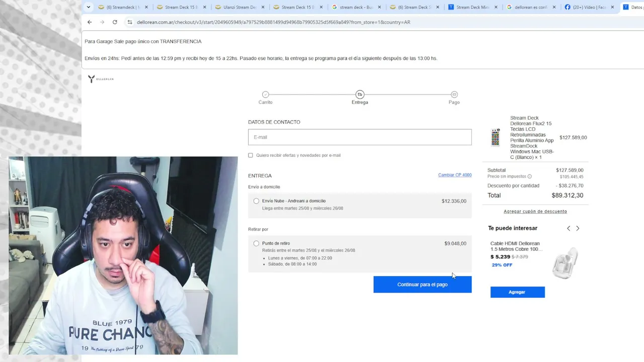The height and width of the screenshot is (362, 644).
Task: Click the Lunes a viernes pickup hours
Action: tap(300, 258)
